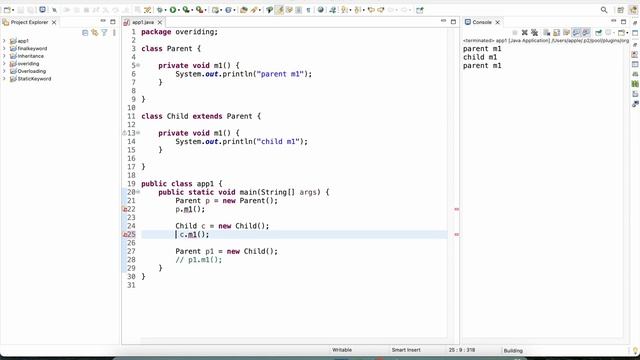
Task: Expand the overiding project node
Action: click(x=4, y=63)
